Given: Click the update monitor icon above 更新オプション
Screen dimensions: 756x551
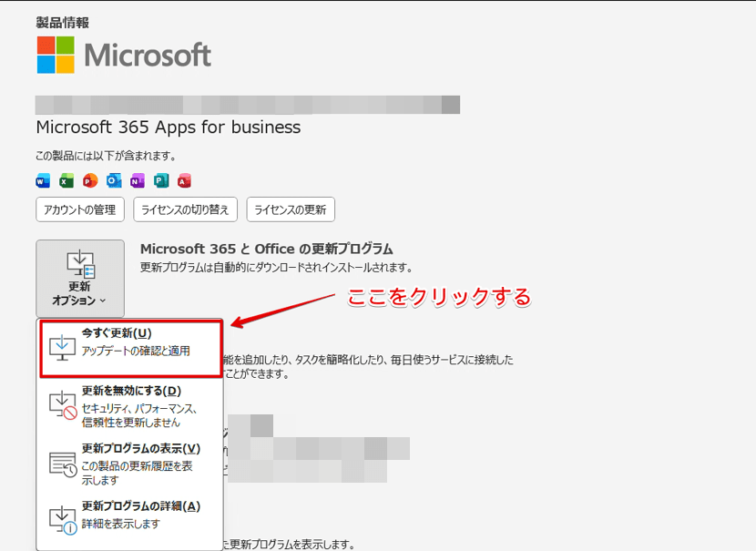Looking at the screenshot, I should (80, 262).
